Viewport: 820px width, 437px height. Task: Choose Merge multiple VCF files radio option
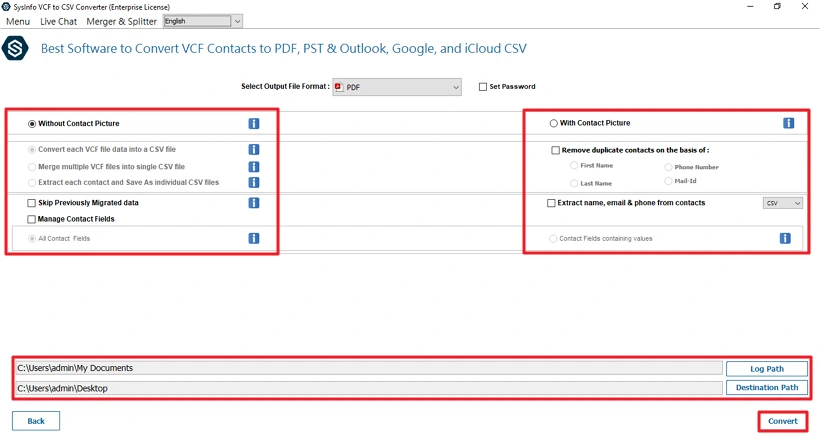click(32, 167)
